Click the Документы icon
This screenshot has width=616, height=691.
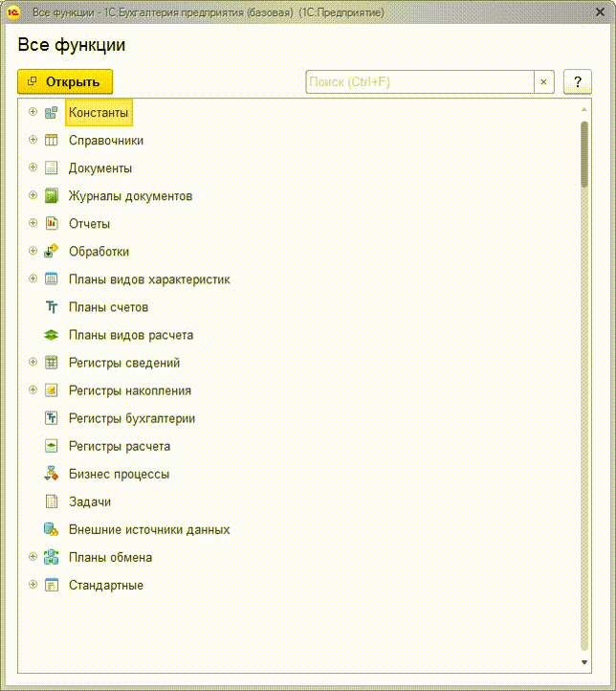click(x=51, y=168)
